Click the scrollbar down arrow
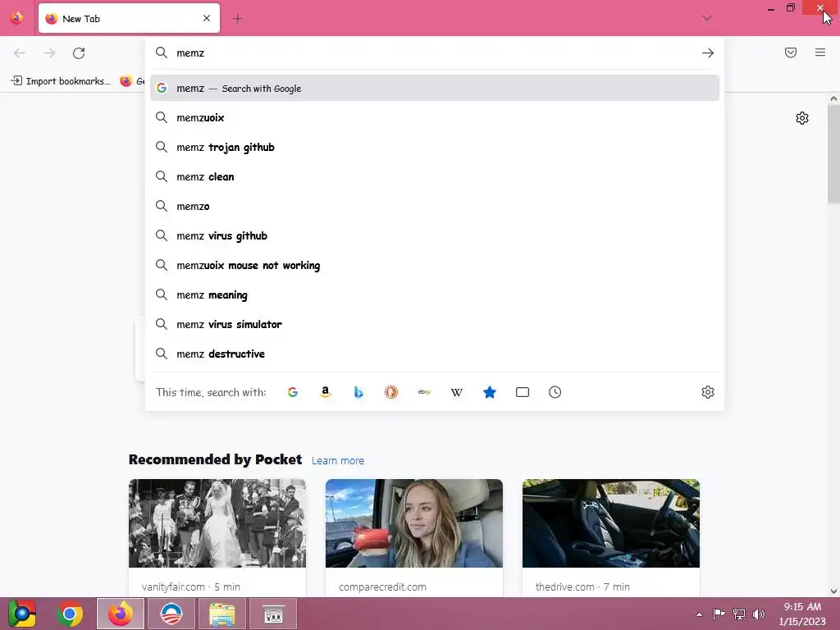Screen dimensions: 840x630 (833, 591)
